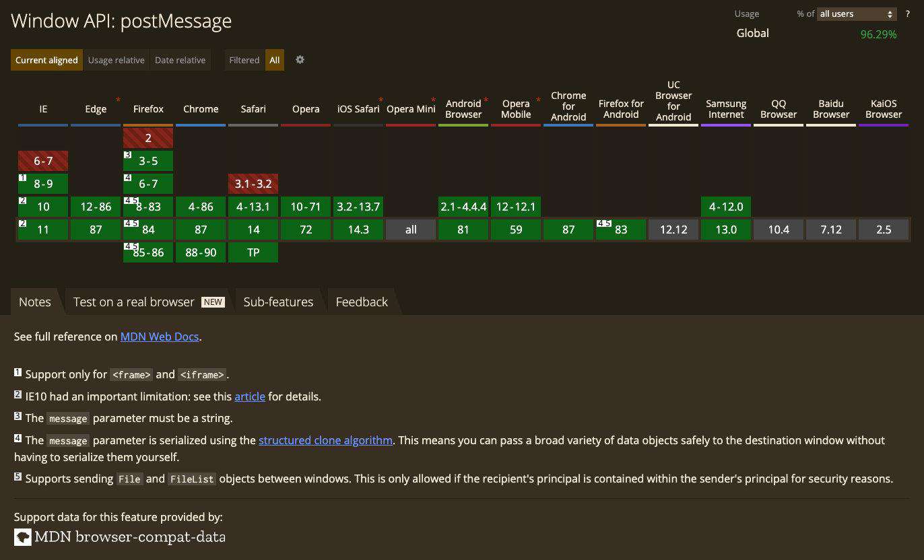Click the Opera Mini column header
The width and height of the screenshot is (924, 560).
[x=411, y=109]
